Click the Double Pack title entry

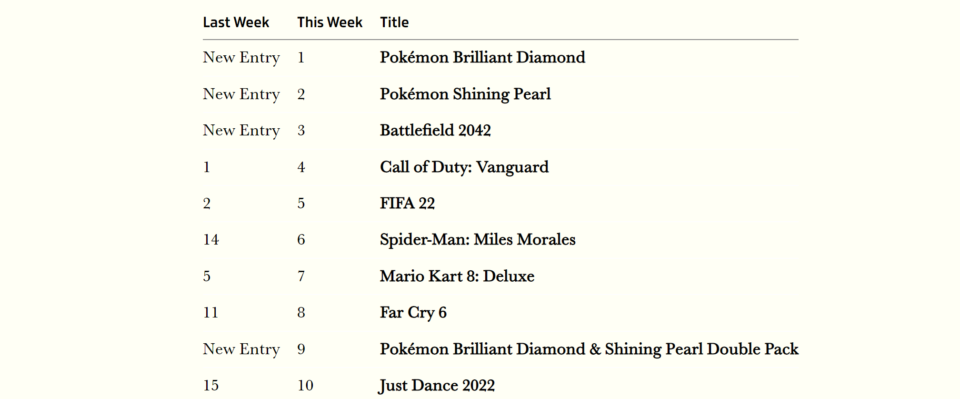tap(589, 349)
